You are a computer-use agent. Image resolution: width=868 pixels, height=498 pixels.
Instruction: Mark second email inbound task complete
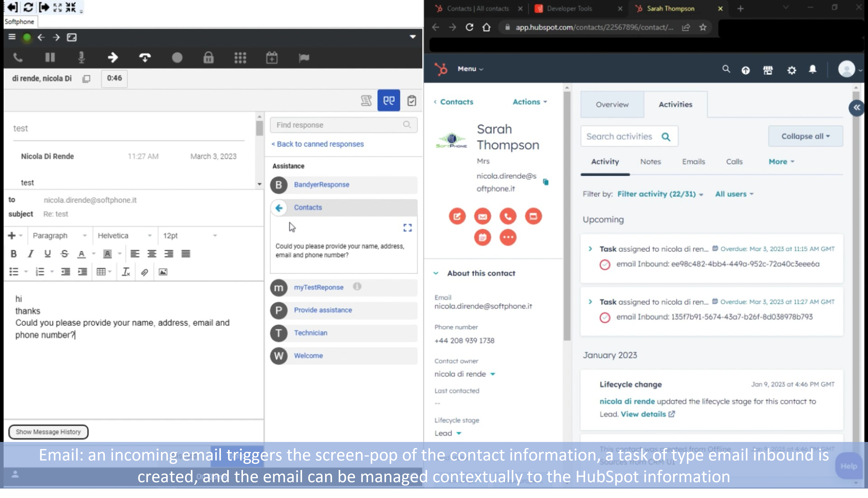pos(604,317)
